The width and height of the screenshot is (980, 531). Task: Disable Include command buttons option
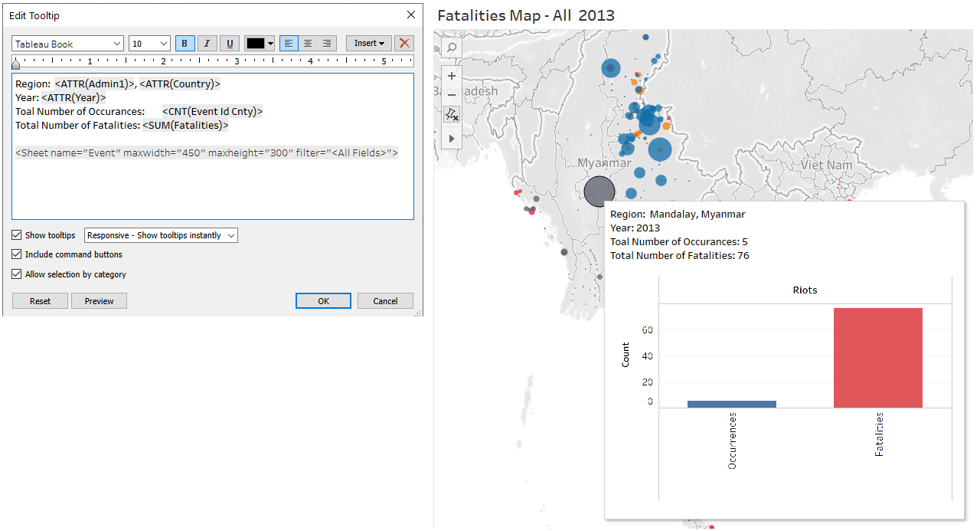coord(17,254)
